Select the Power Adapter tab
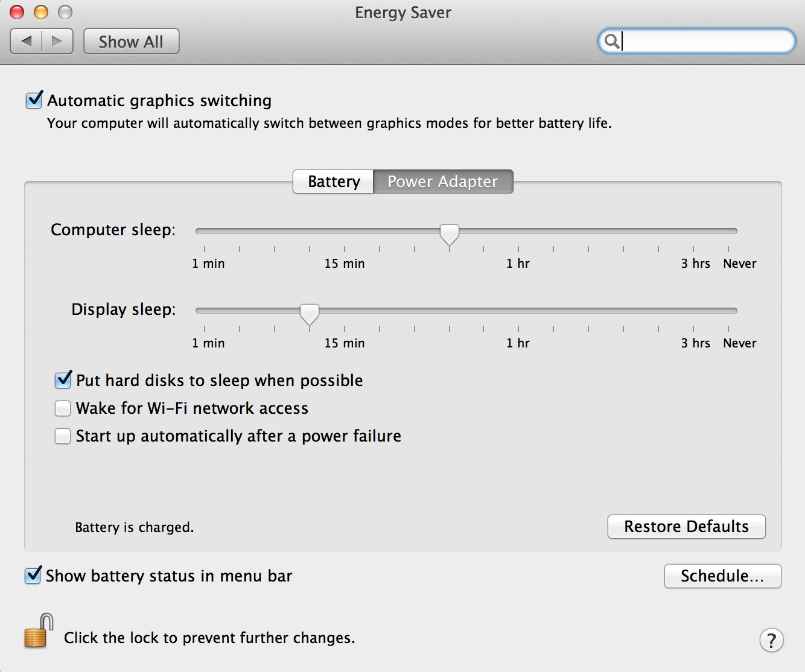805x672 pixels. coord(443,182)
